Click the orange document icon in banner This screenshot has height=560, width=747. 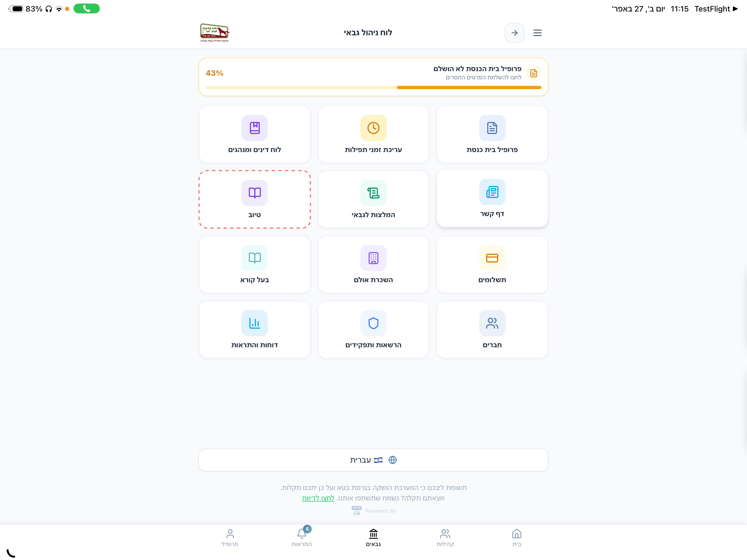533,73
